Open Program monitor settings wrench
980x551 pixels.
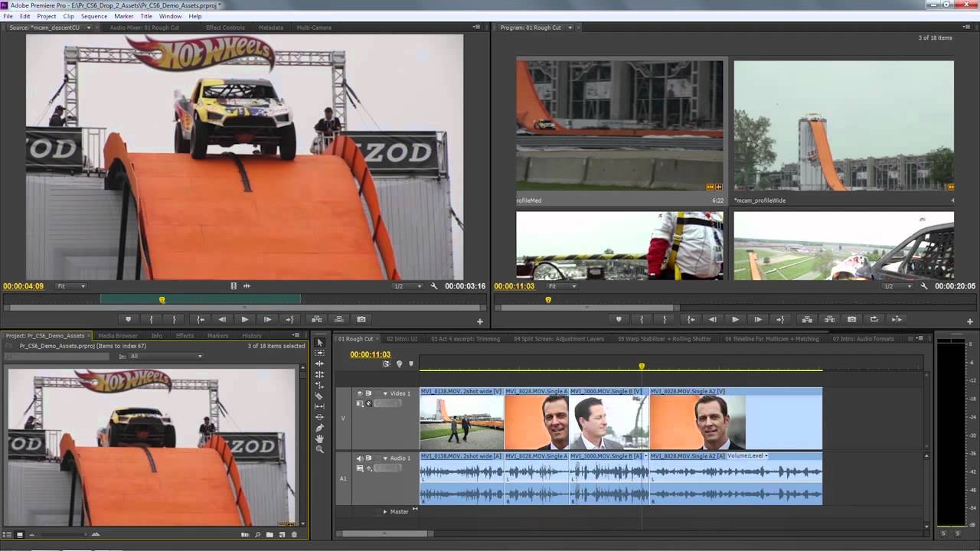pyautogui.click(x=924, y=286)
